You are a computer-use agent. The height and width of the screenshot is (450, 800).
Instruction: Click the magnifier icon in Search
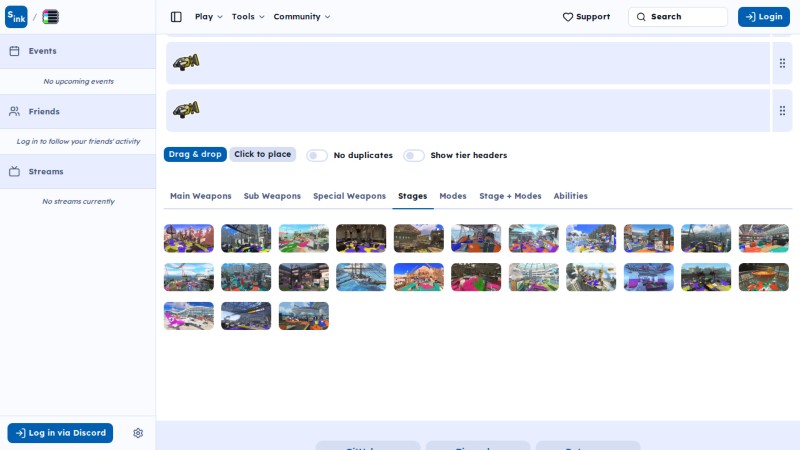[x=641, y=17]
